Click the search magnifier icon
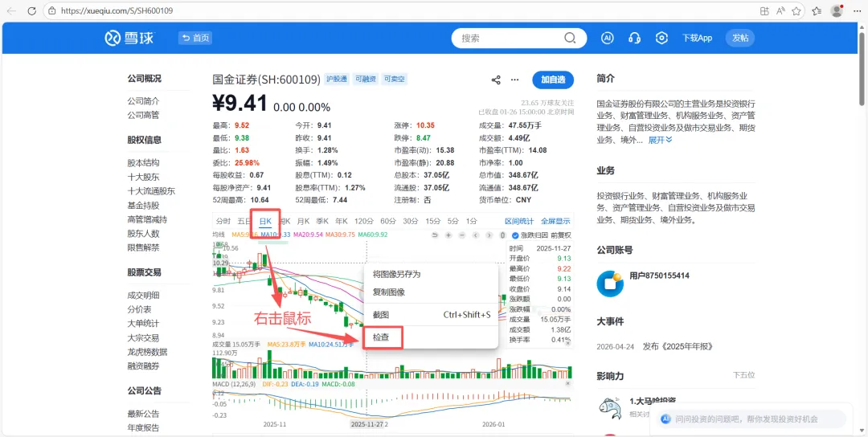This screenshot has width=868, height=437. coord(570,39)
